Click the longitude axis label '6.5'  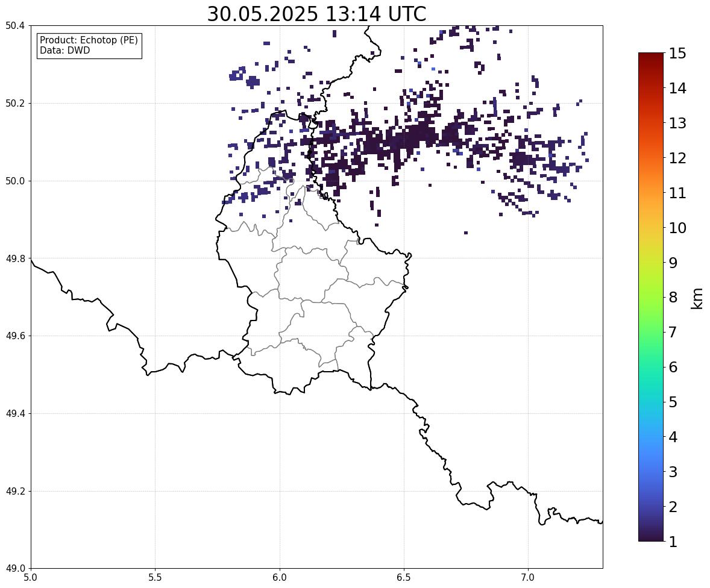click(404, 578)
